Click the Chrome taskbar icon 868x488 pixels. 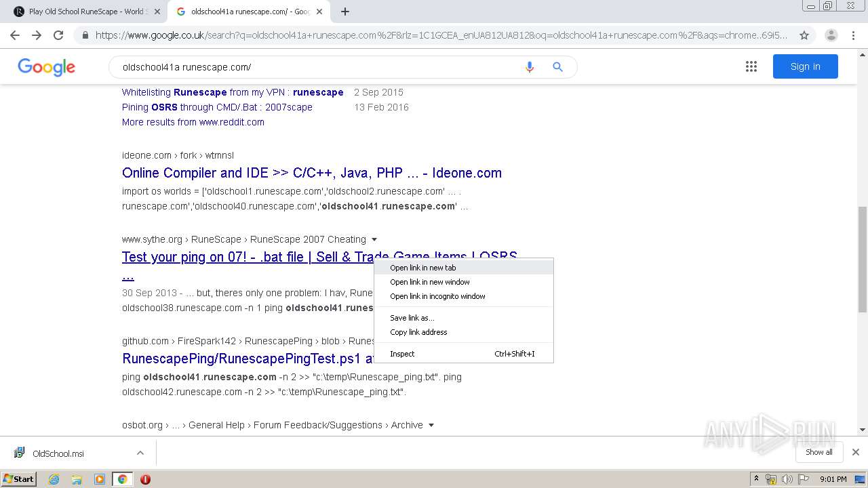pyautogui.click(x=122, y=479)
